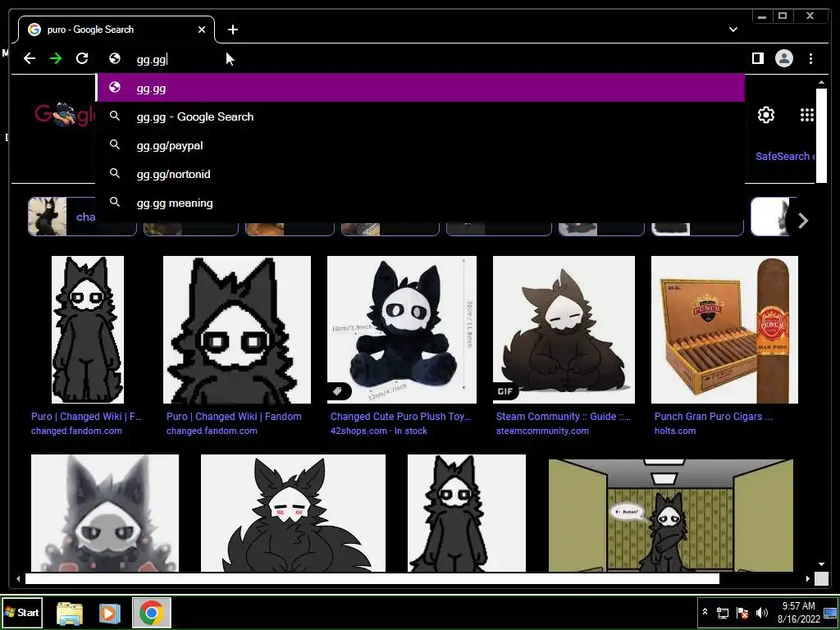Launch Windows Media Player from taskbar
840x630 pixels.
click(109, 613)
